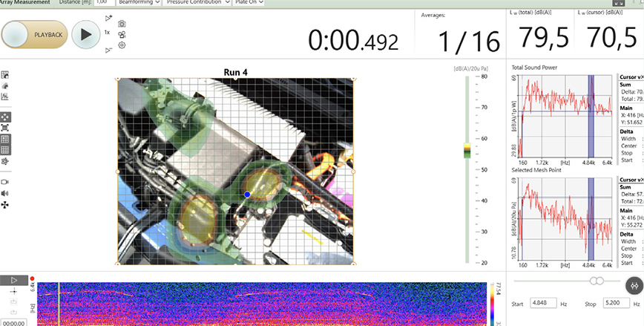Increase playback speed with upper arrow icon

(x=109, y=18)
